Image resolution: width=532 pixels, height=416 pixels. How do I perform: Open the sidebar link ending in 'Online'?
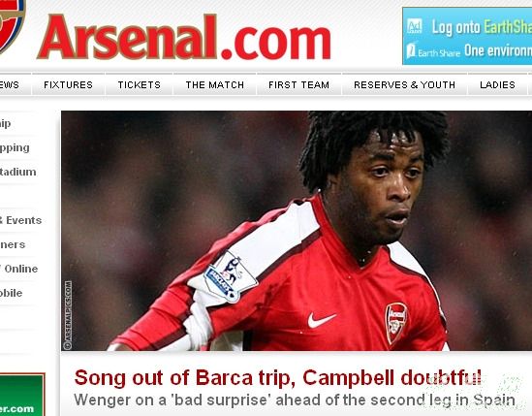19,269
